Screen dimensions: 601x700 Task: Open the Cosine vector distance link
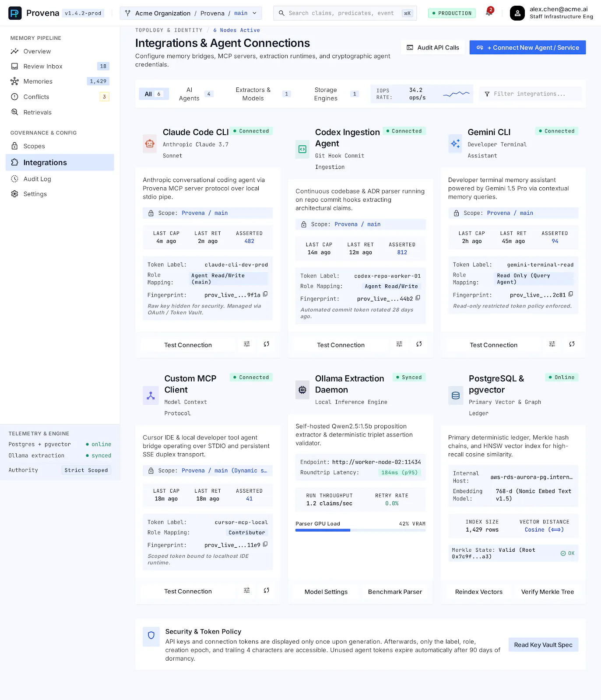click(544, 530)
